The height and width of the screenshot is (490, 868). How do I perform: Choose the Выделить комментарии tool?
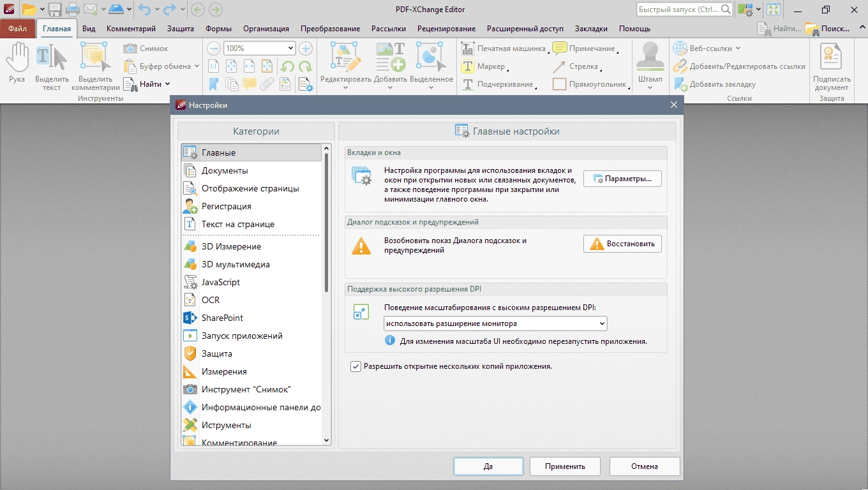click(96, 67)
